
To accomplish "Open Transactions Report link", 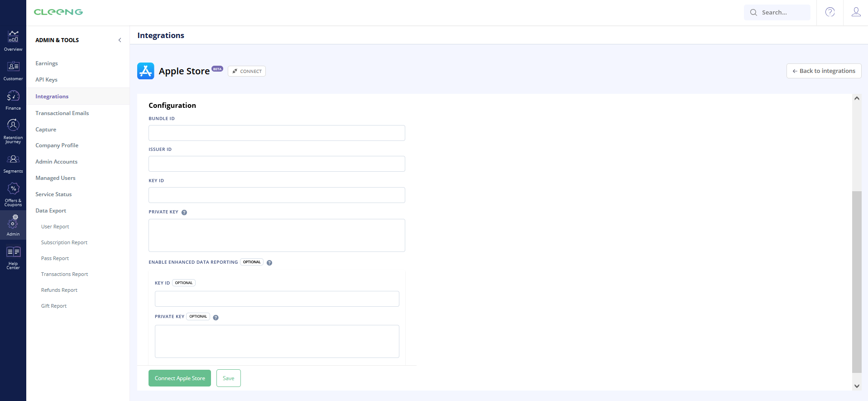I will coord(64,274).
